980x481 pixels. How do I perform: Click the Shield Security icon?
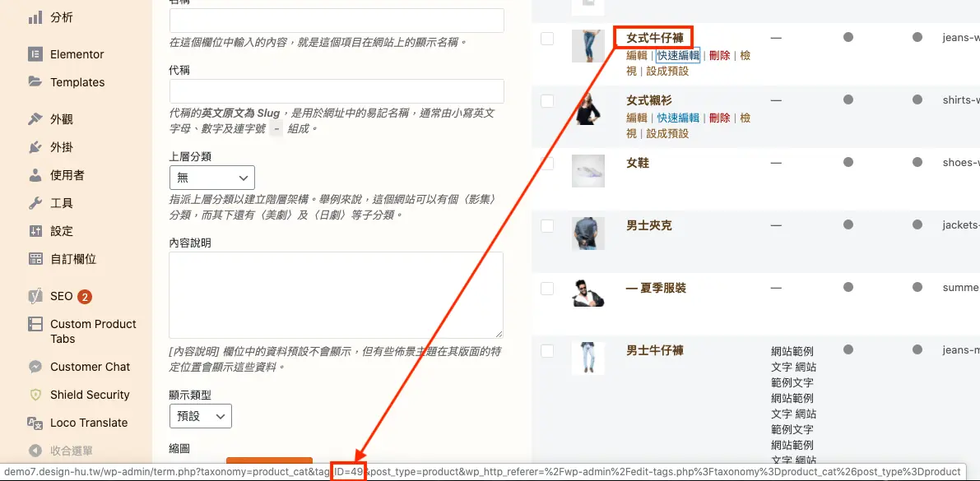click(x=35, y=395)
